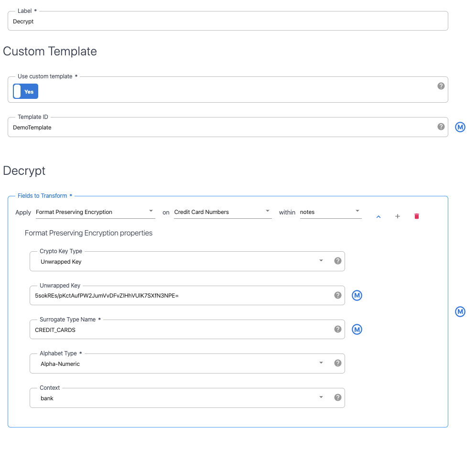View help for Unwrapped Key field
The width and height of the screenshot is (476, 449).
337,295
